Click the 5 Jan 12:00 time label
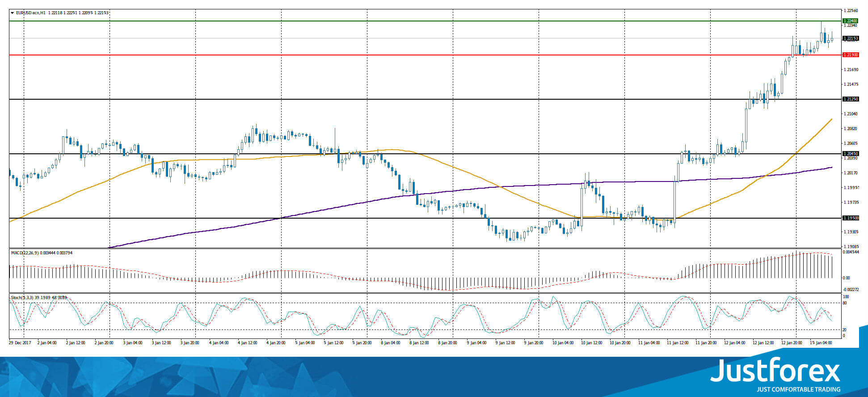Screen dimensions: 868x397 (x=333, y=343)
